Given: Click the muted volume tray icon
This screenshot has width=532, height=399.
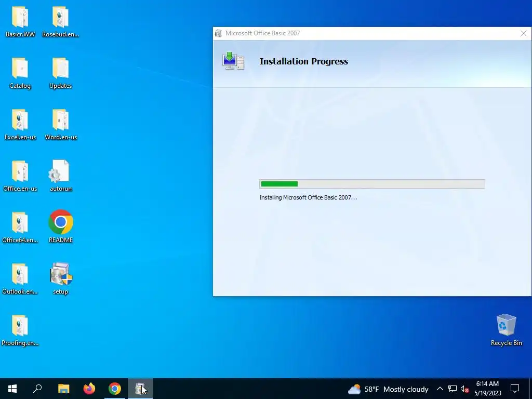Looking at the screenshot, I should [x=464, y=389].
